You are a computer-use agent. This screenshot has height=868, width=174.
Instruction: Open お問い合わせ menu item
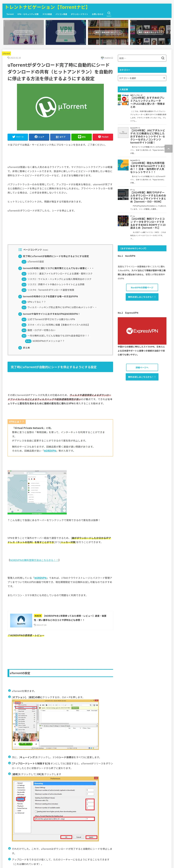coord(98,14)
